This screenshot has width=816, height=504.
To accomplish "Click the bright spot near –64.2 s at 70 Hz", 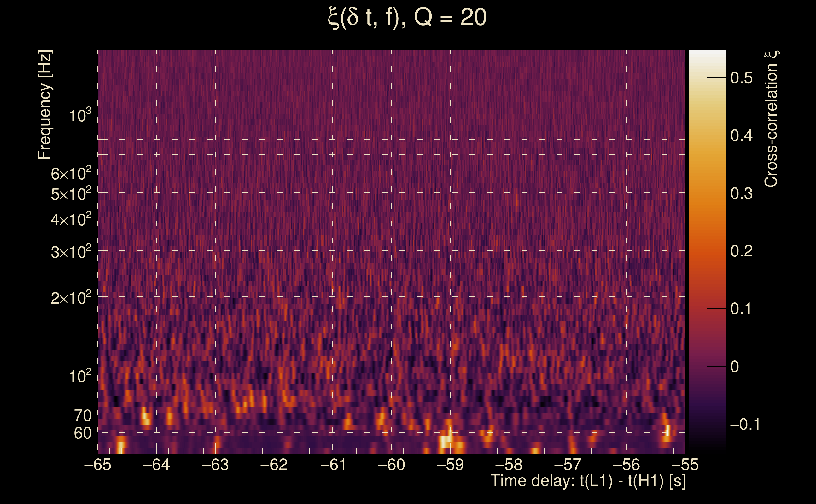I will [x=145, y=417].
